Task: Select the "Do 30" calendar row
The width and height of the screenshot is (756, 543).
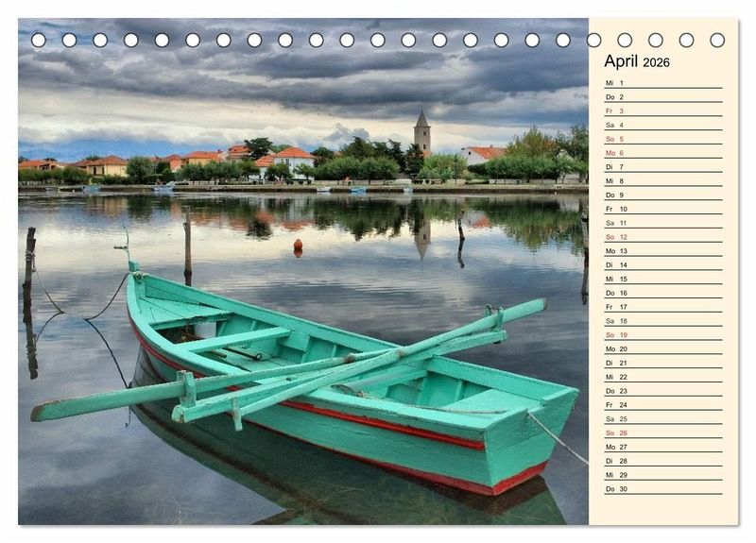Action: coord(663,488)
